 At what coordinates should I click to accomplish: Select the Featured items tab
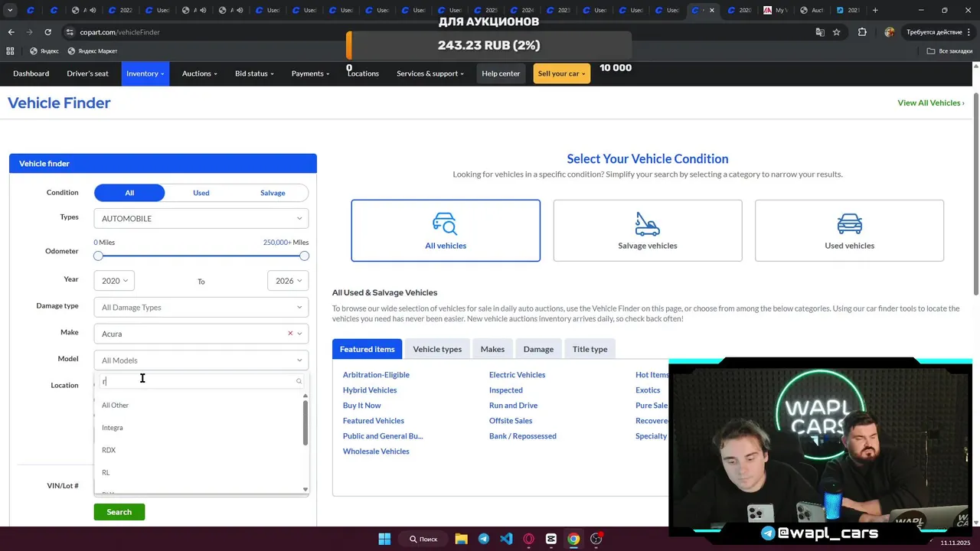point(367,349)
